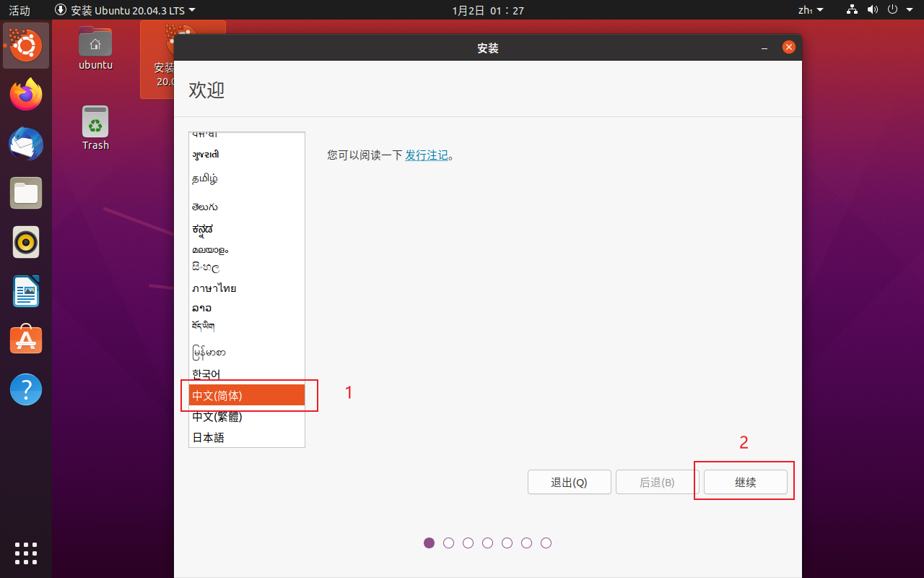Open the 发行注记 release notes link

pos(427,155)
